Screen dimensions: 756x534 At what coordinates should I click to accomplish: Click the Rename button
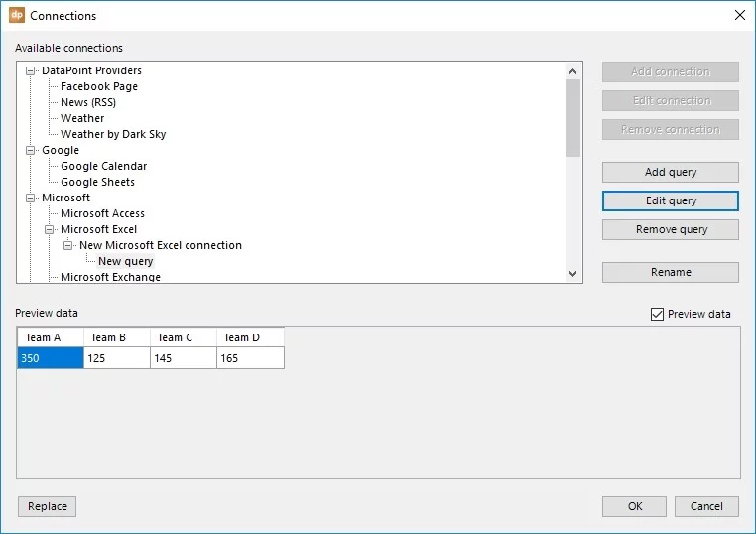point(670,272)
